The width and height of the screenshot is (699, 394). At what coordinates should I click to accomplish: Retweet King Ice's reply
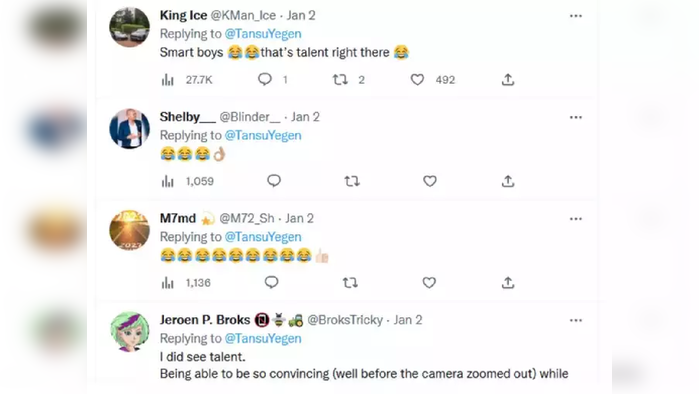coord(340,80)
